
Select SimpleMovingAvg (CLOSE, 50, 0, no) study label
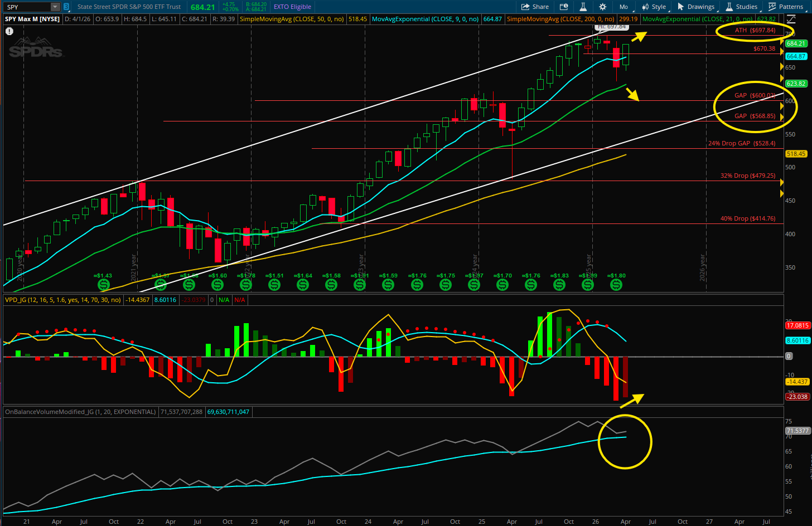tap(292, 19)
